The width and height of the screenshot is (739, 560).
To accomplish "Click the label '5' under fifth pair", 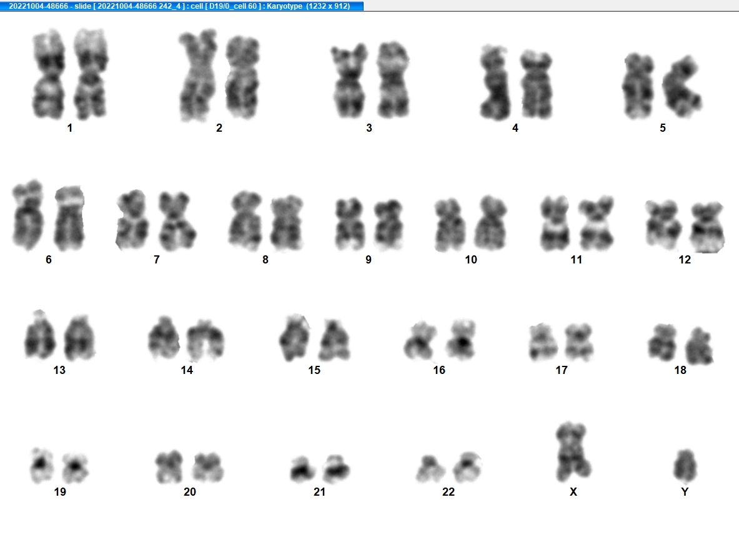I will coord(663,128).
